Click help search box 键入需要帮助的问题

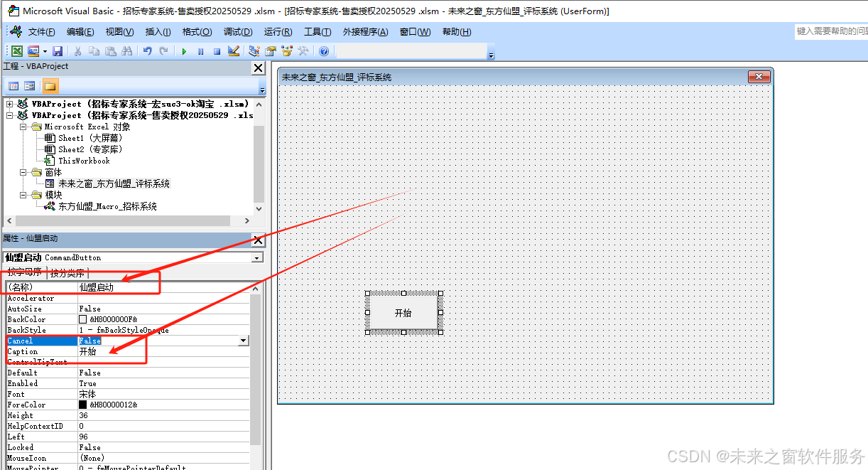832,31
